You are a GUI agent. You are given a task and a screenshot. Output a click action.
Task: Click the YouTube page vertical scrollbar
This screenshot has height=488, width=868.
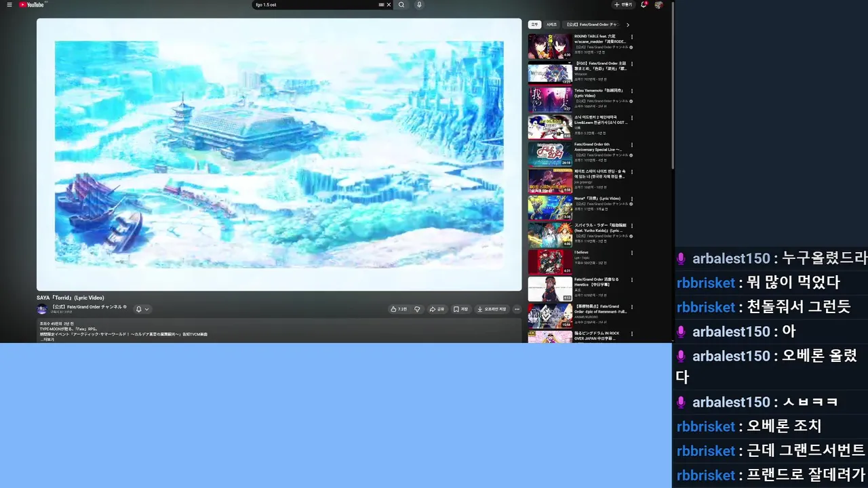[x=673, y=85]
